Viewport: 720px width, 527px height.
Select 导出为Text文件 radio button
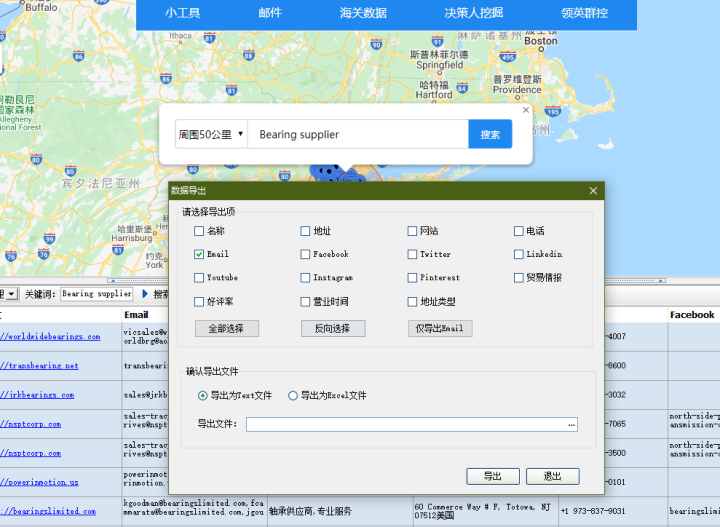[203, 396]
